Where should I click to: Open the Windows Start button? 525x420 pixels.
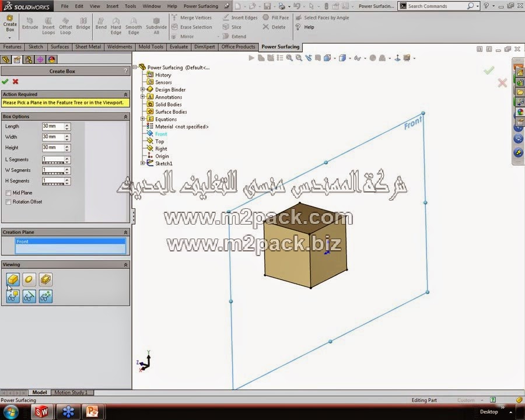tap(10, 411)
